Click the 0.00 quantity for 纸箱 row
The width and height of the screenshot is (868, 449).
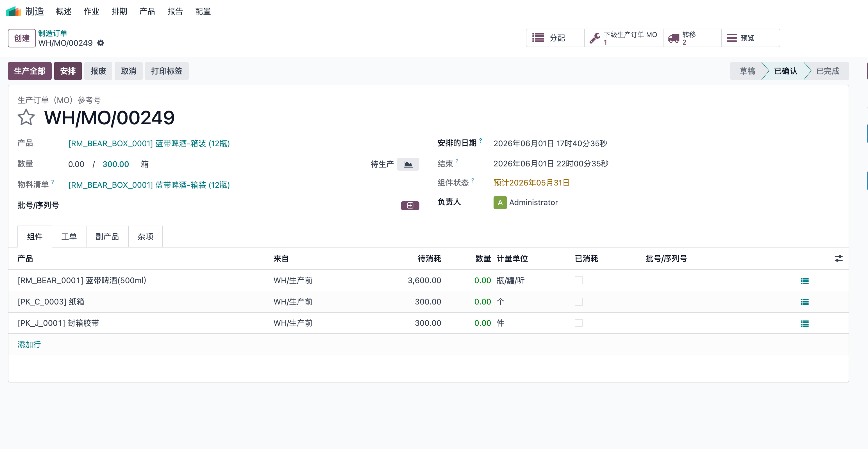point(483,302)
